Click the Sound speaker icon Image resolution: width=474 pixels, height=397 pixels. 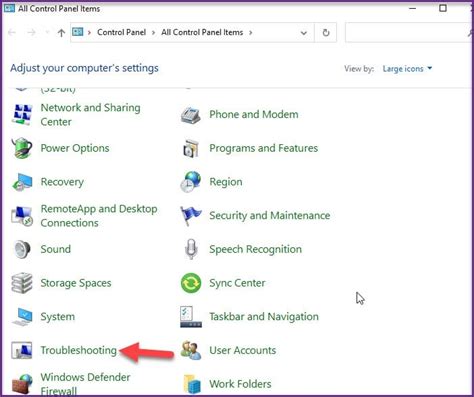point(22,249)
